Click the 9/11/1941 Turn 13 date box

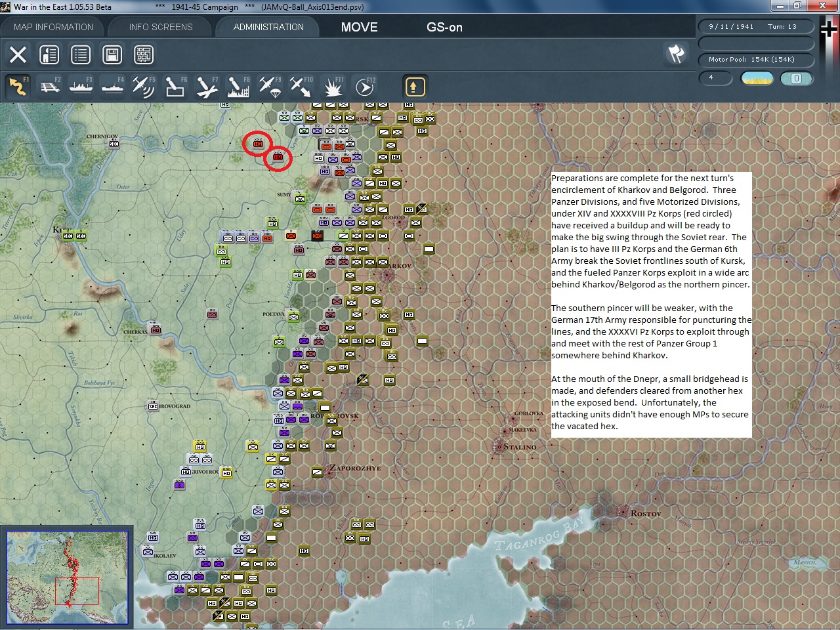756,27
